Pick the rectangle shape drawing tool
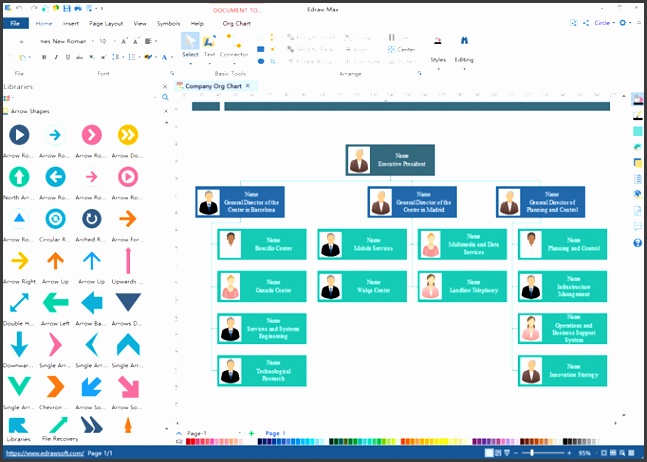Image resolution: width=647 pixels, height=462 pixels. point(261,49)
